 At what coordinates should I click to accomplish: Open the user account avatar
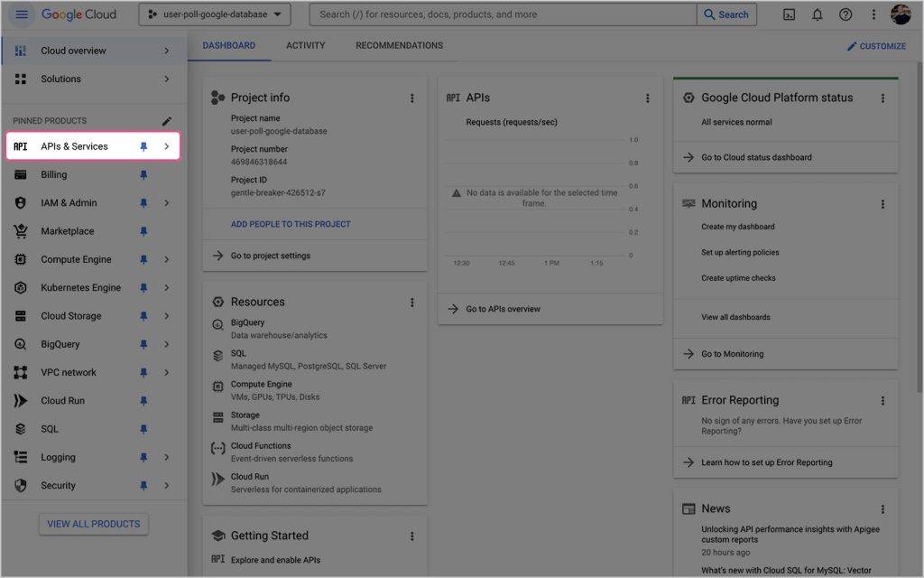coord(901,14)
